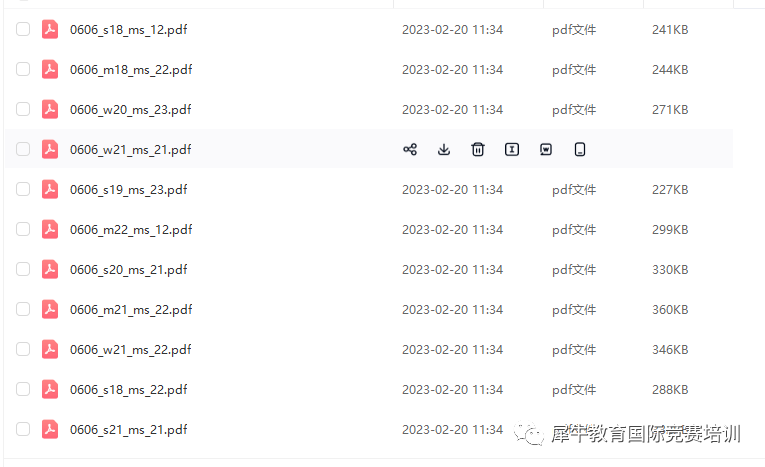Delete 0606_w21_ms_21.pdf with the trash icon
This screenshot has width=765, height=467.
point(478,149)
